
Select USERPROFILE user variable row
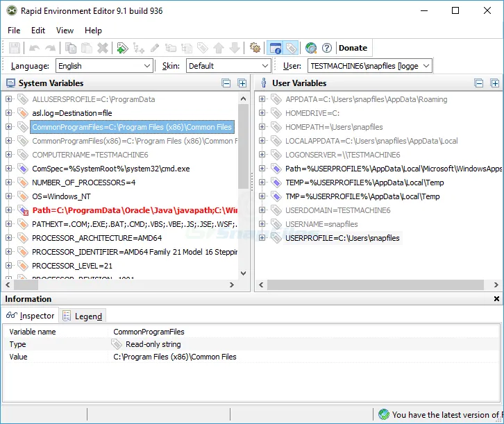point(342,238)
